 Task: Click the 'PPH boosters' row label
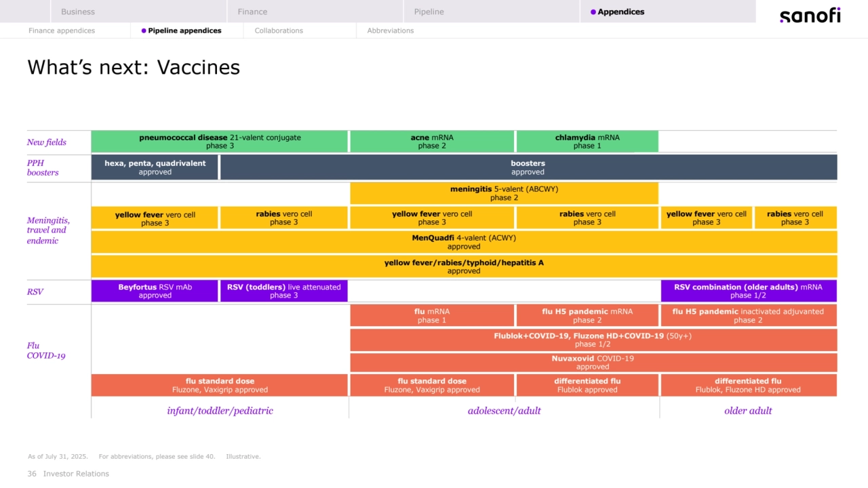tap(43, 167)
